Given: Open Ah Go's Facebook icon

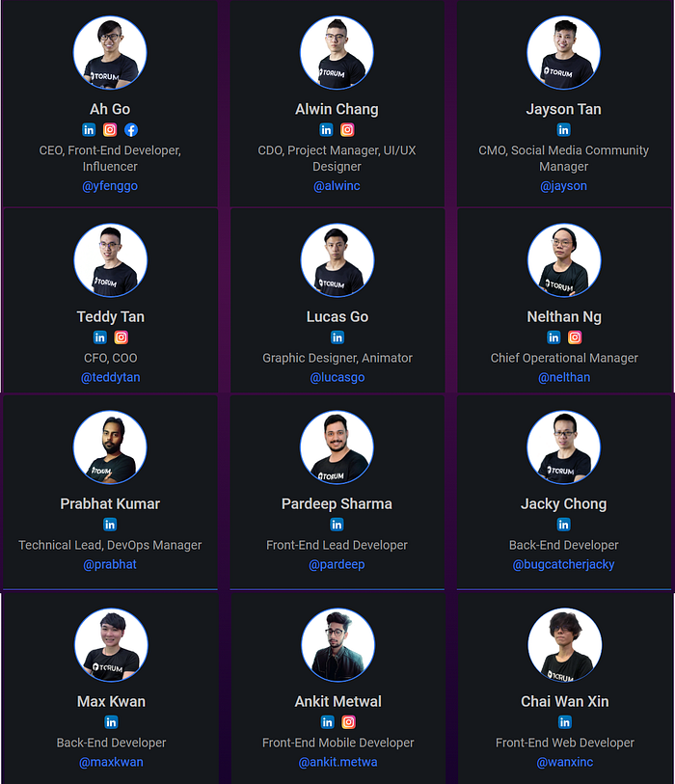Looking at the screenshot, I should coord(131,130).
